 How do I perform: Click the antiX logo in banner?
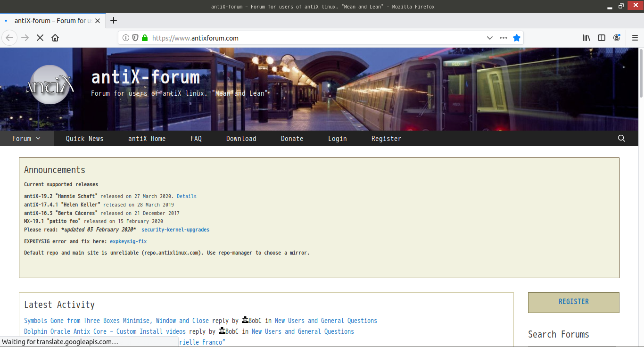(50, 85)
